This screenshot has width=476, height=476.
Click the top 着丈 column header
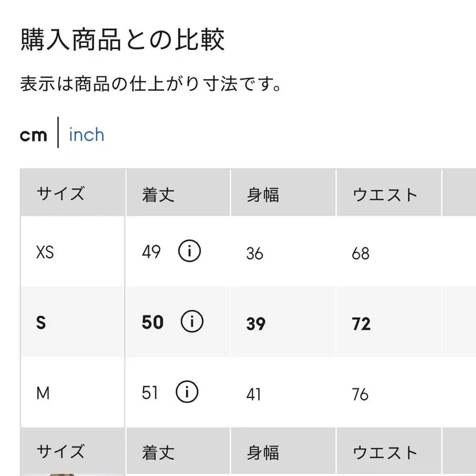(x=158, y=194)
